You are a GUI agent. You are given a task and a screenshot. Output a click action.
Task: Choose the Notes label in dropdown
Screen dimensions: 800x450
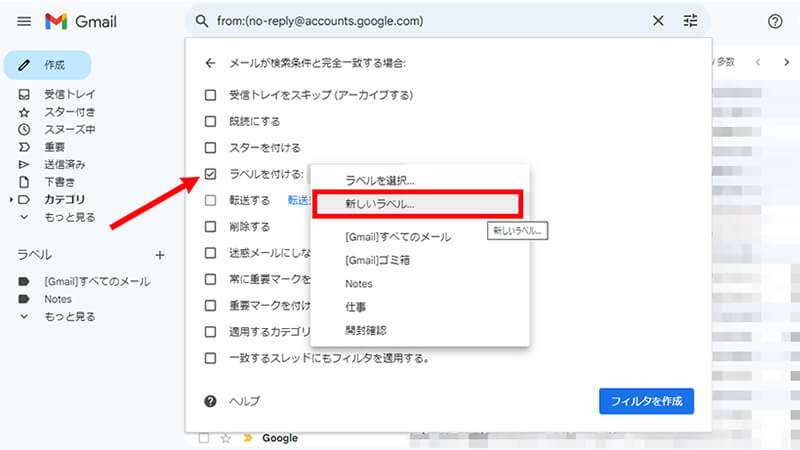(x=358, y=284)
